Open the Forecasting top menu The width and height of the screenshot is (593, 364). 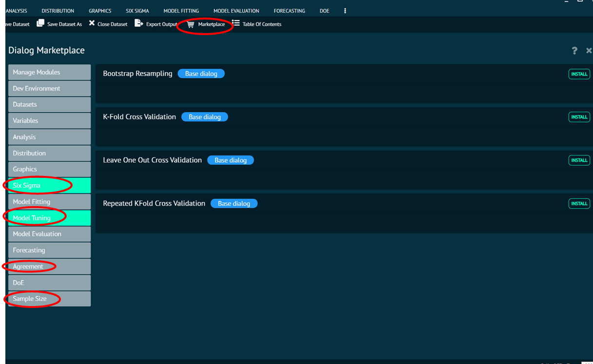tap(289, 11)
